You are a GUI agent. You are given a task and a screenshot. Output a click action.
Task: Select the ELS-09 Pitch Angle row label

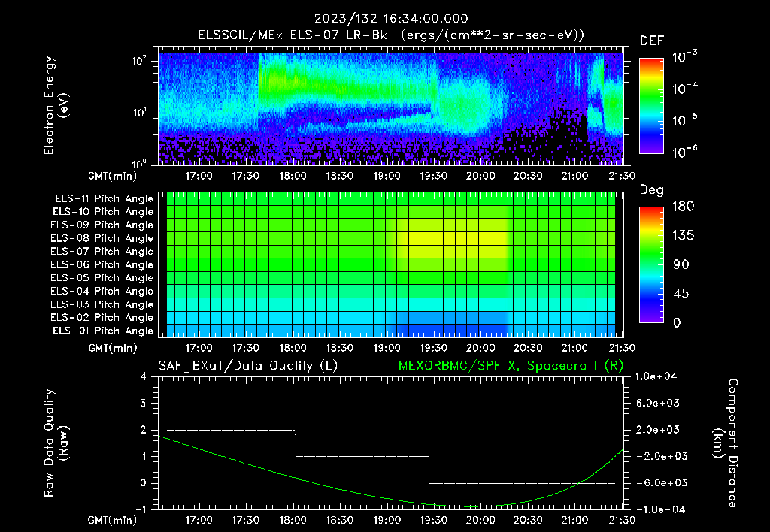[x=102, y=225]
